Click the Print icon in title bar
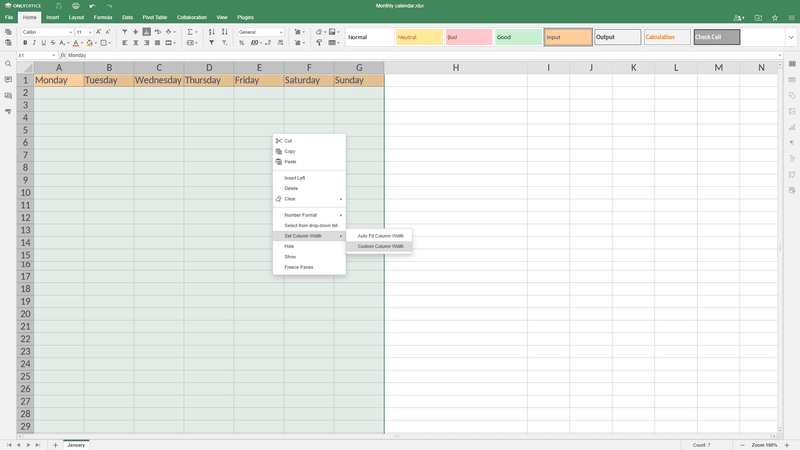 pos(76,6)
